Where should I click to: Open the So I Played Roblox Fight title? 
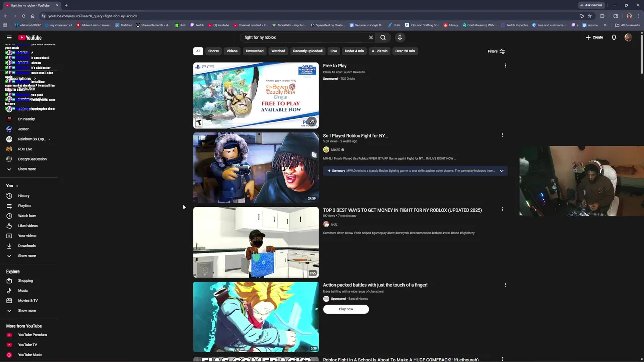click(355, 136)
